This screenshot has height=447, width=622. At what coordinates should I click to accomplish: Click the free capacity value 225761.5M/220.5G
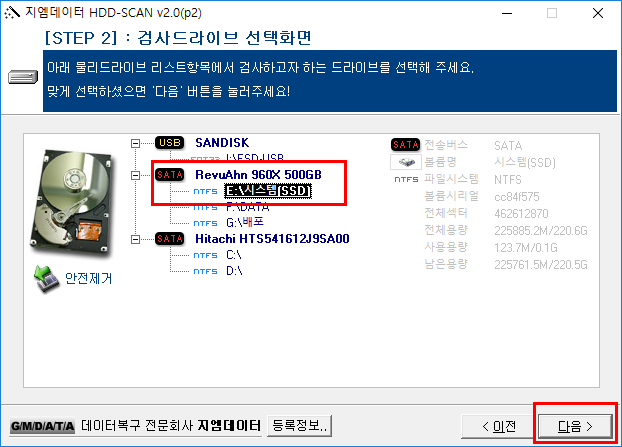(x=541, y=265)
